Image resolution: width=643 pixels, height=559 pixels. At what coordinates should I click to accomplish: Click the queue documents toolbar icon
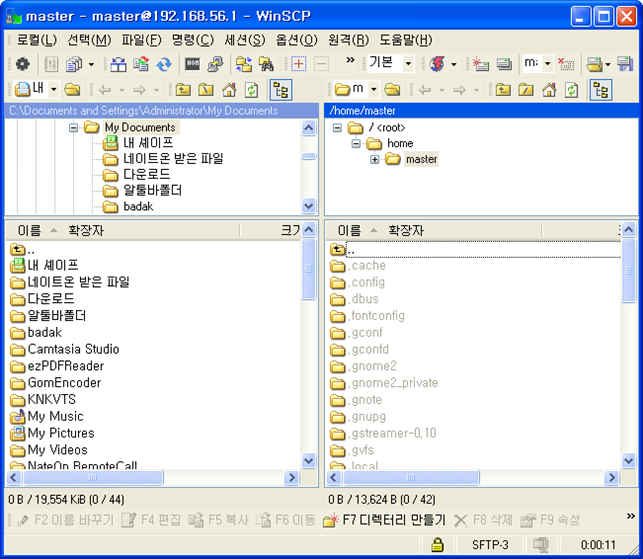point(74,64)
